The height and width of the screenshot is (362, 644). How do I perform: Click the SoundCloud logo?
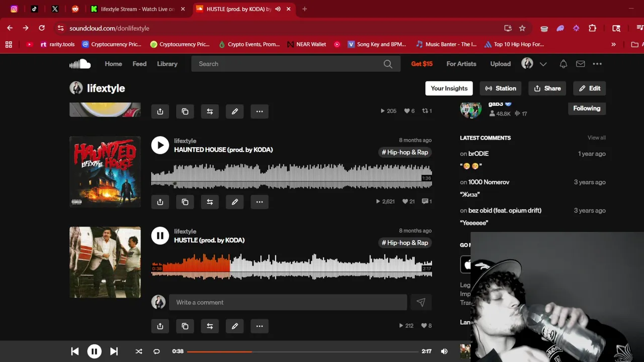(80, 64)
